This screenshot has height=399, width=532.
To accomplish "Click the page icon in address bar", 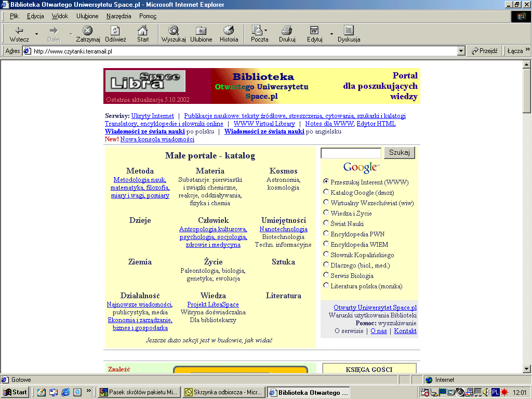I will tap(28, 51).
